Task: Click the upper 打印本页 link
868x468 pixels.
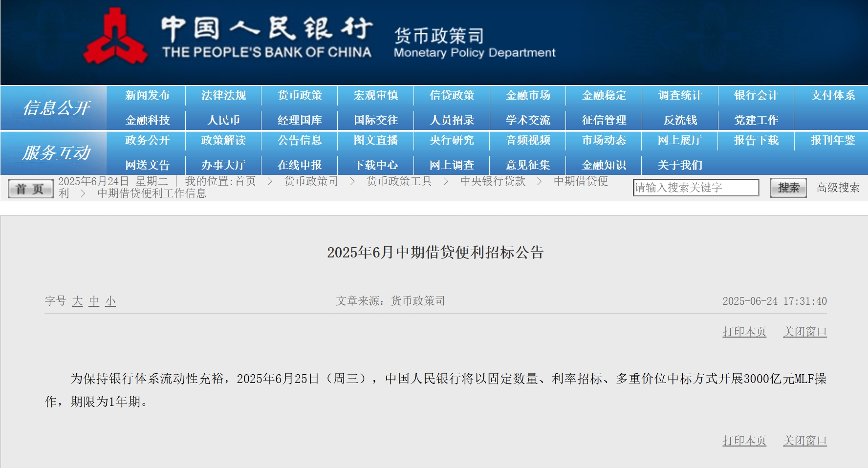Action: [744, 332]
